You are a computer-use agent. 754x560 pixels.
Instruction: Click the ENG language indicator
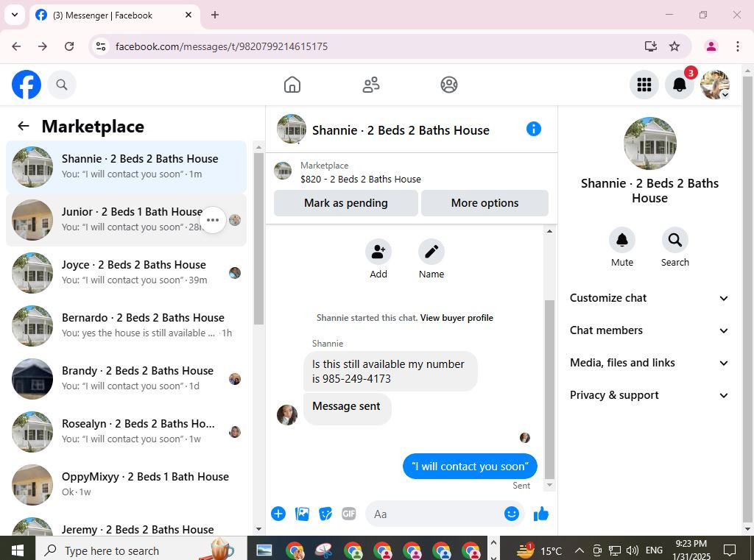(x=654, y=550)
